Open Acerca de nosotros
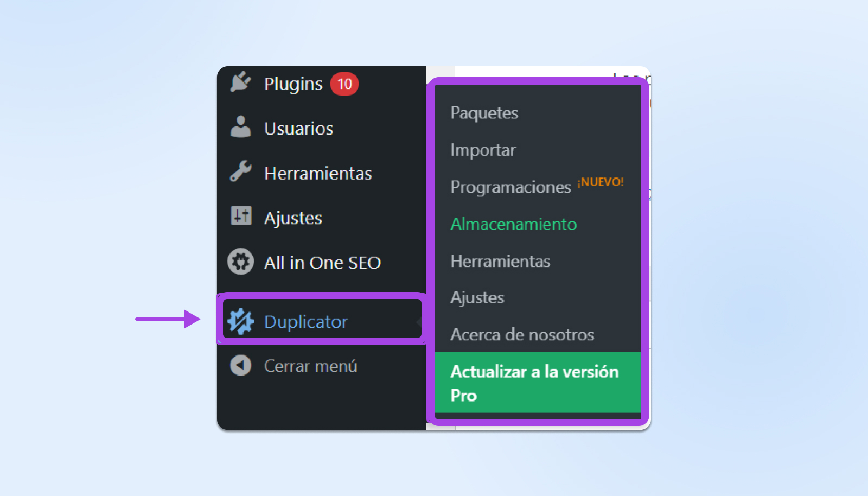The height and width of the screenshot is (496, 868). 522,334
